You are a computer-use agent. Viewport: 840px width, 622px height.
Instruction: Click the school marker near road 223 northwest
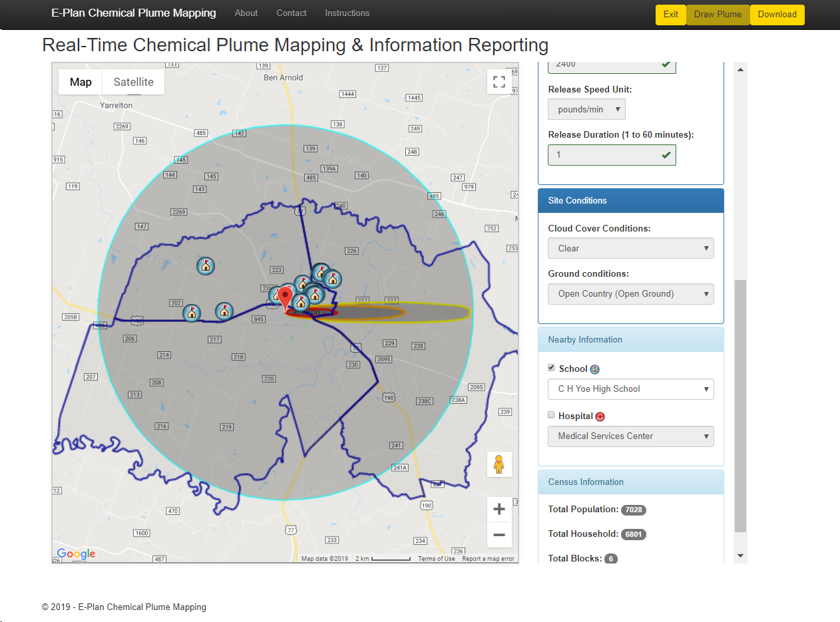tap(206, 266)
